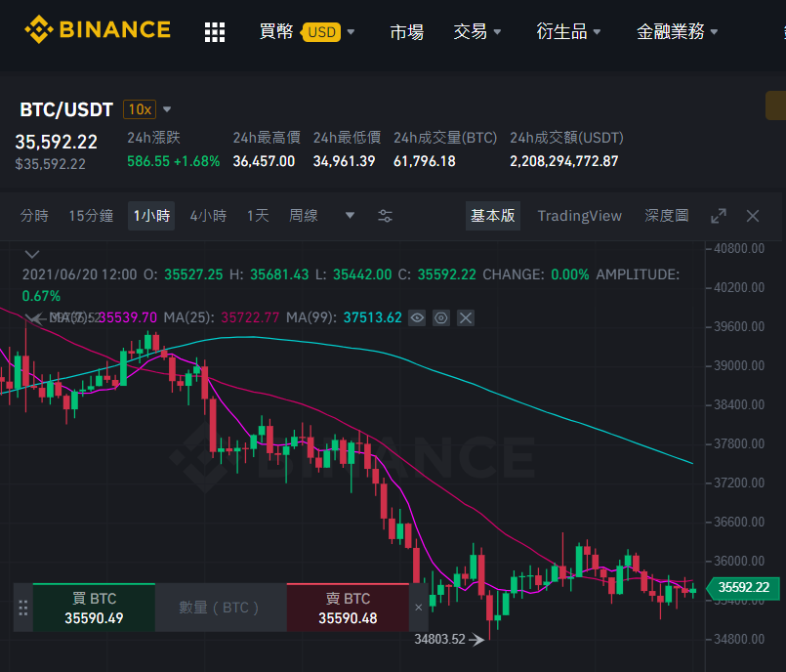Click the 10x leverage badge
786x672 pixels.
(x=140, y=109)
